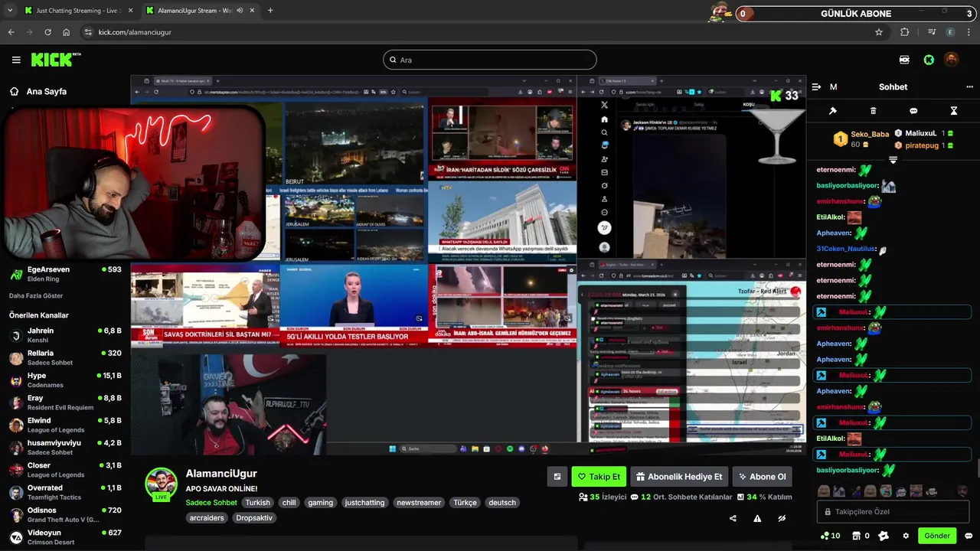Click the chat bubble icon beside Gönder
The width and height of the screenshot is (980, 551).
969,536
